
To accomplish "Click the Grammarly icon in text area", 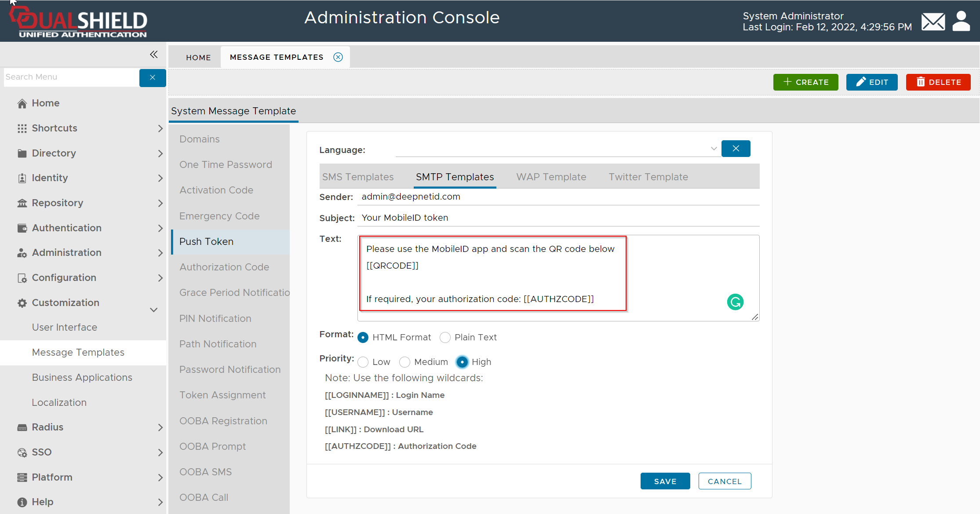I will [x=735, y=302].
